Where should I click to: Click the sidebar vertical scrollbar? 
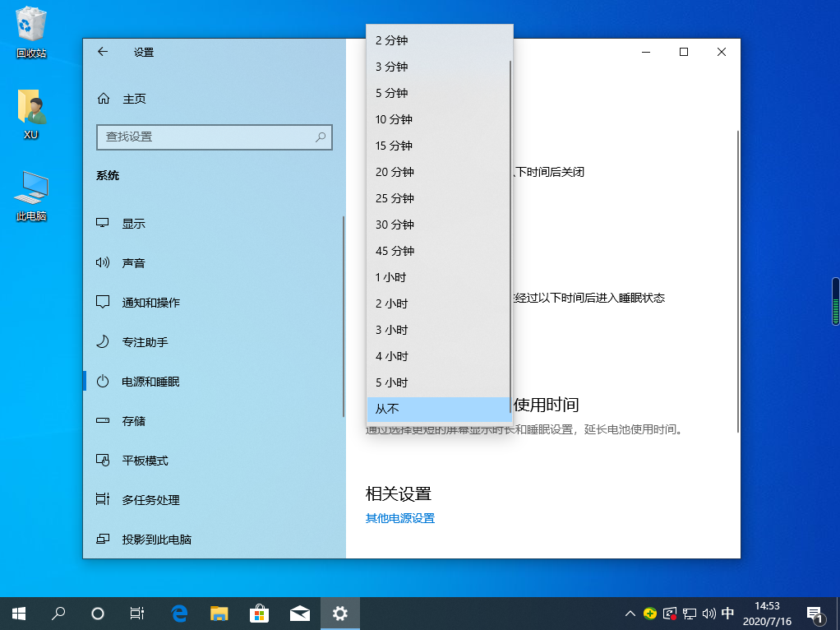(343, 317)
